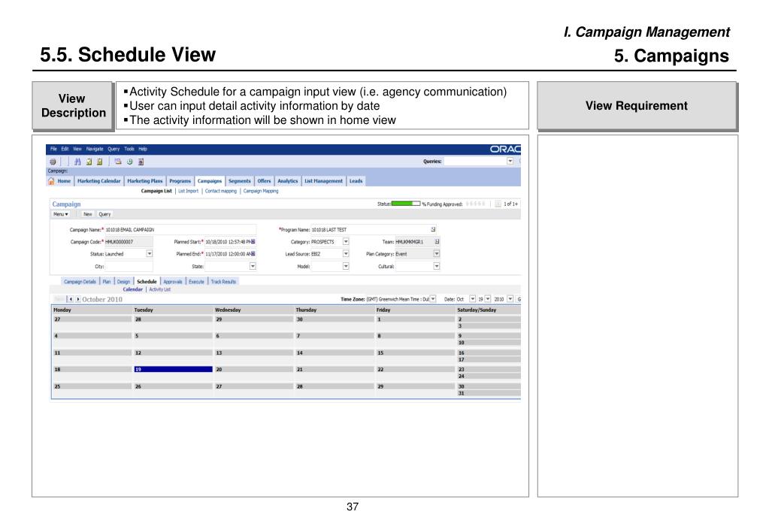Open the Tools menu
The height and width of the screenshot is (532, 769).
(129, 149)
